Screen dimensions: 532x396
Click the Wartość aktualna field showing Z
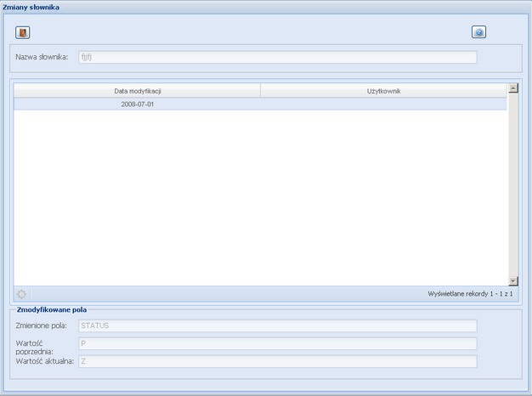point(277,361)
